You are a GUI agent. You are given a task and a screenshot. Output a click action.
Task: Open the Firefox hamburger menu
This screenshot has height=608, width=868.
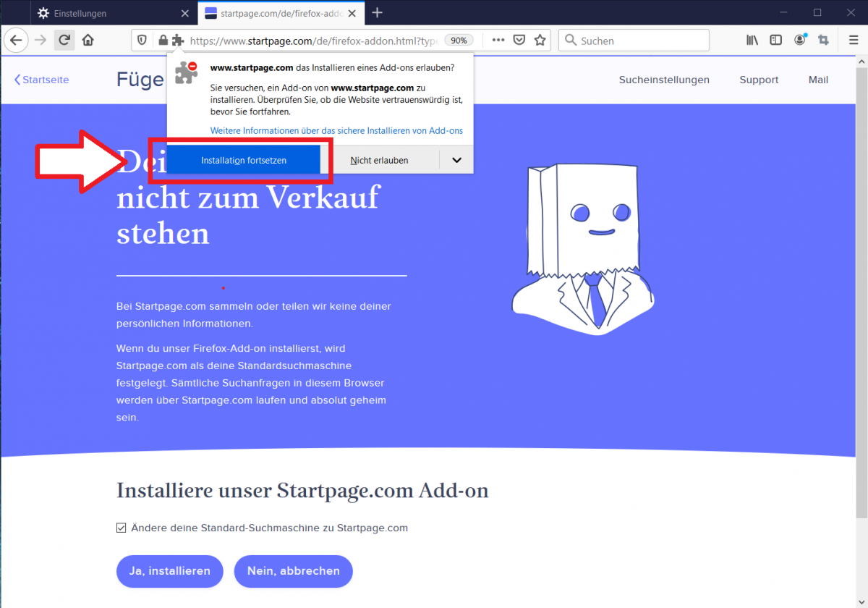pyautogui.click(x=853, y=41)
